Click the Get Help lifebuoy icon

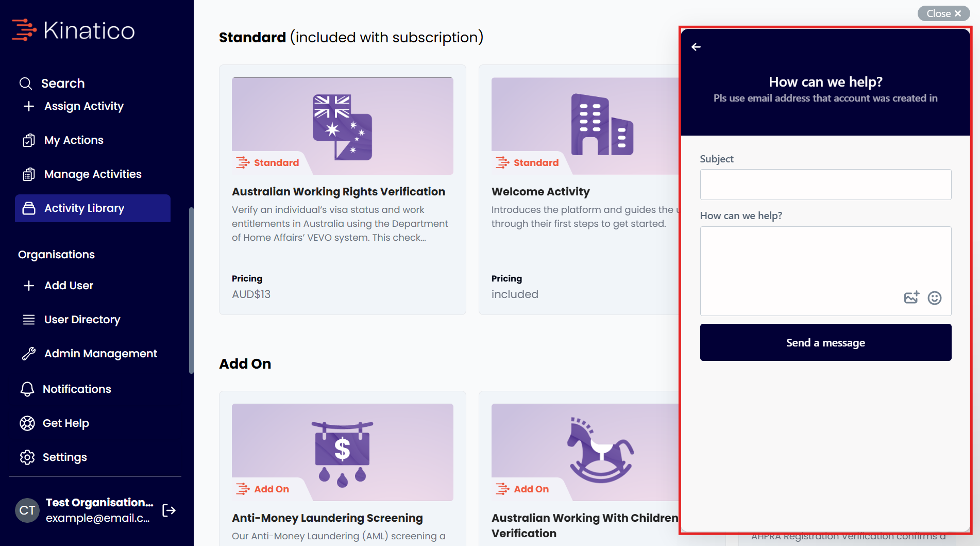[x=27, y=423]
